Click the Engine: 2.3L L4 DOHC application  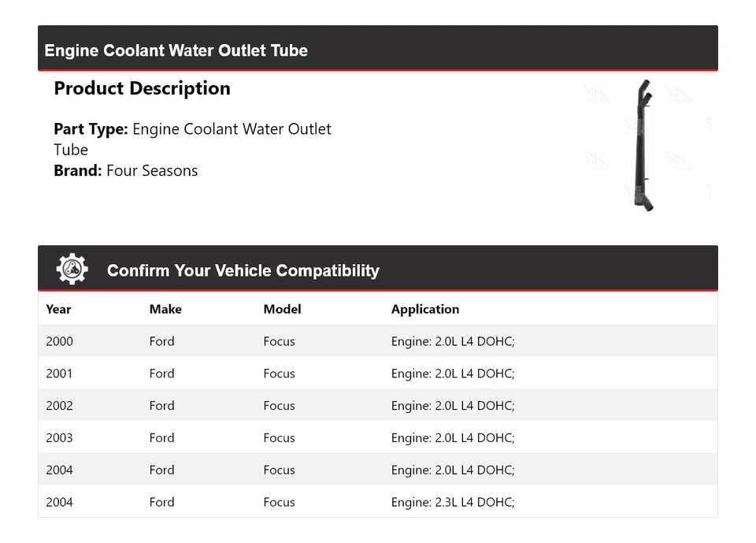pos(452,502)
